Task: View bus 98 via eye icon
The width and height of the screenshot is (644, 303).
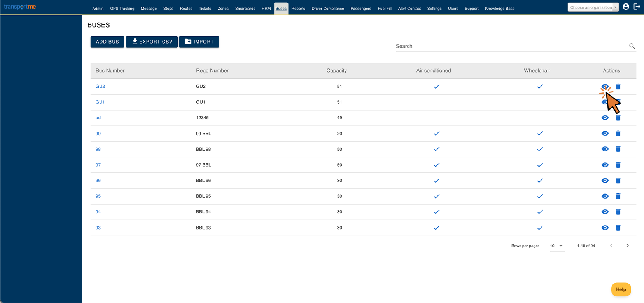Action: coord(605,149)
